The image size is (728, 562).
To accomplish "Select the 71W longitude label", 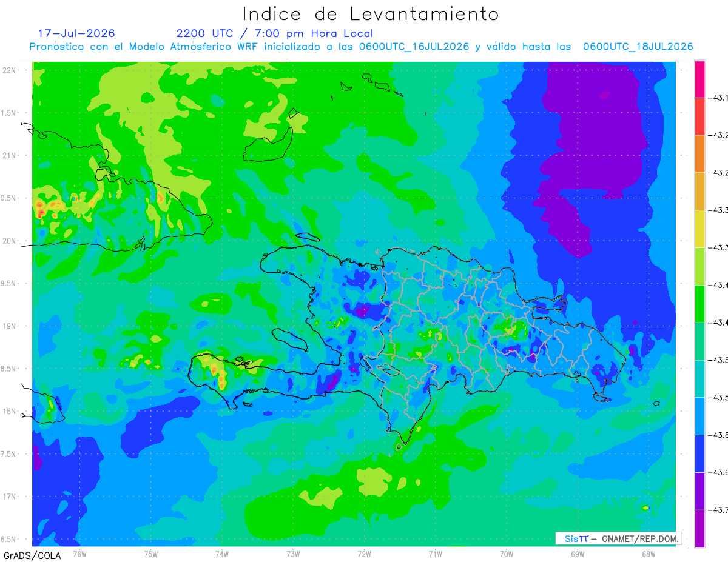I will (x=435, y=554).
